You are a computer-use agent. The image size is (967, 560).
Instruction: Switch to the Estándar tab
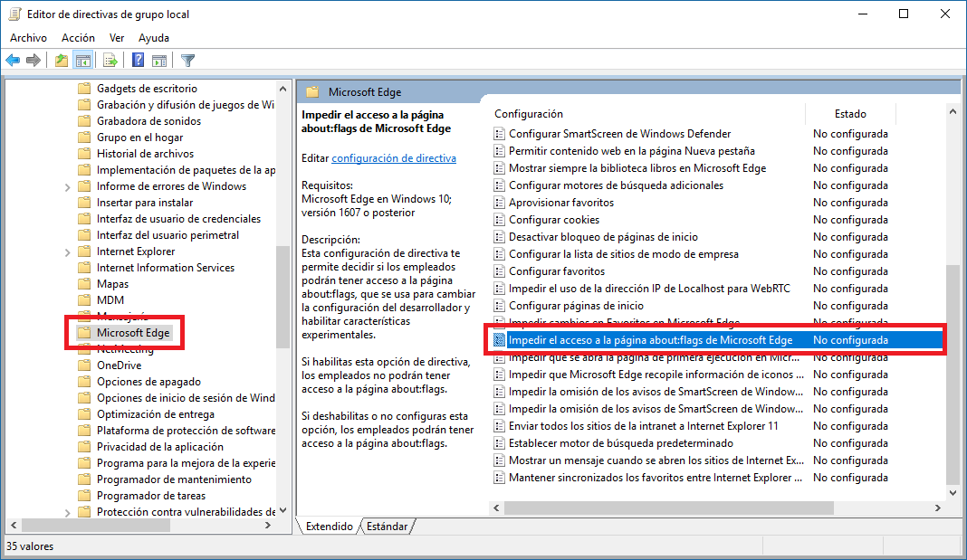pos(388,527)
